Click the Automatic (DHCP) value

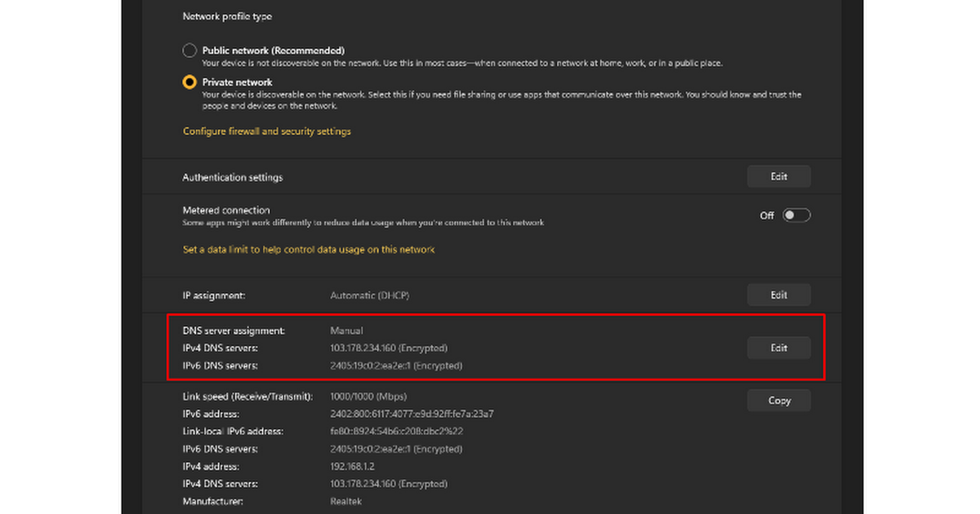[376, 295]
